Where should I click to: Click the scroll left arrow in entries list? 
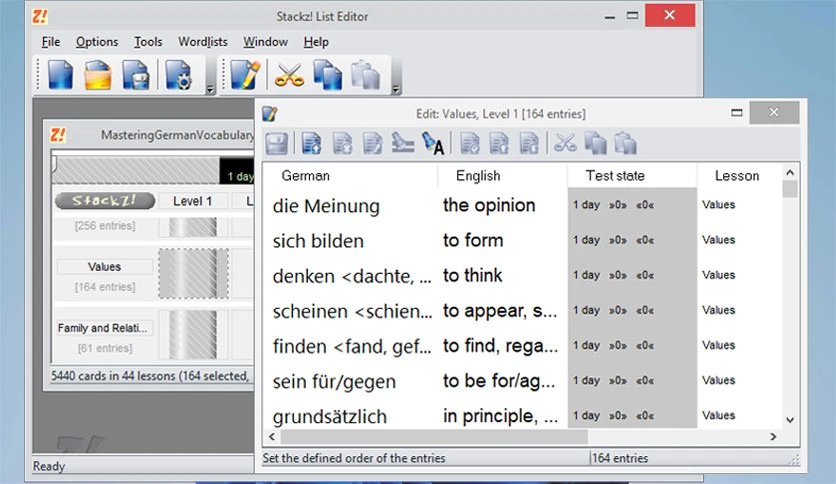(x=272, y=437)
